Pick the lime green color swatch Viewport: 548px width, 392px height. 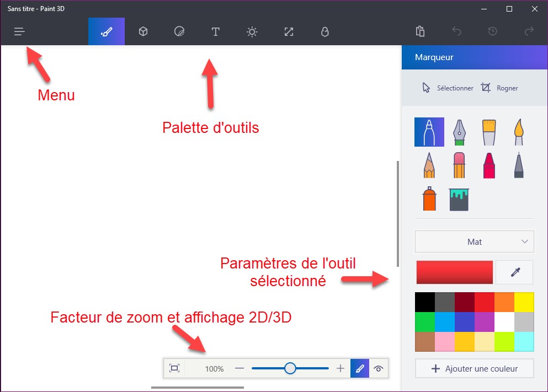504,341
